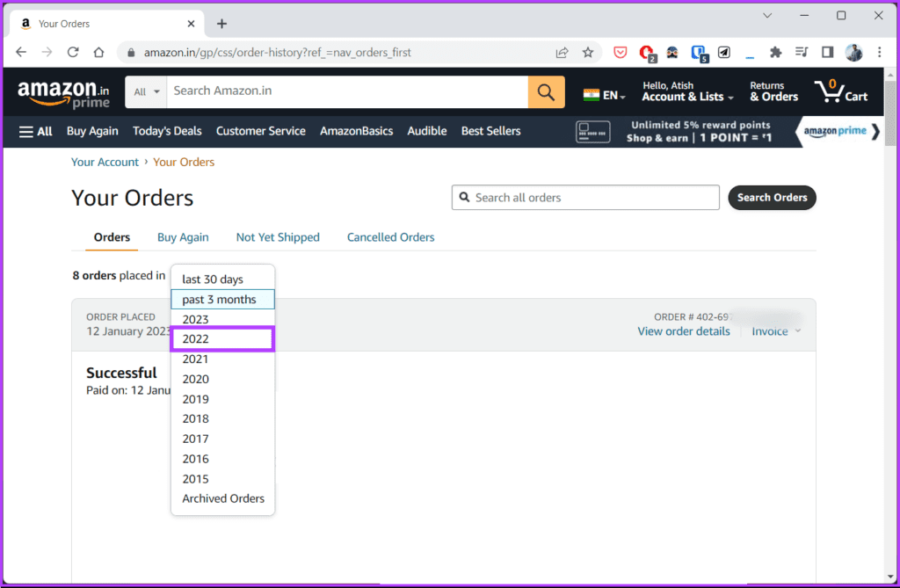Click the Search Orders button
Screen dimensions: 900x588
[772, 198]
